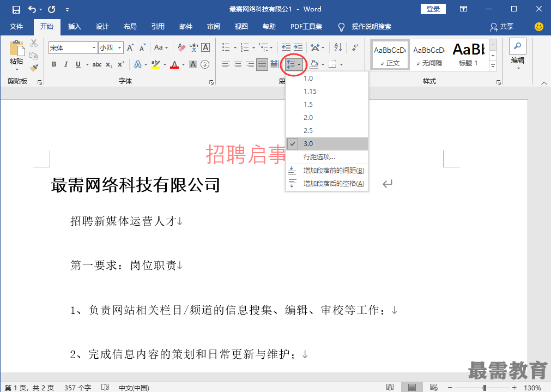Switch to Web Layout view
This screenshot has height=392, width=551.
(x=434, y=388)
